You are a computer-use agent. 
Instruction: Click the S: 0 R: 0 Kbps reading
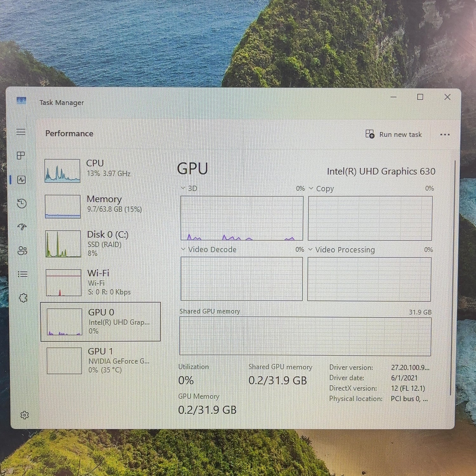click(x=109, y=292)
